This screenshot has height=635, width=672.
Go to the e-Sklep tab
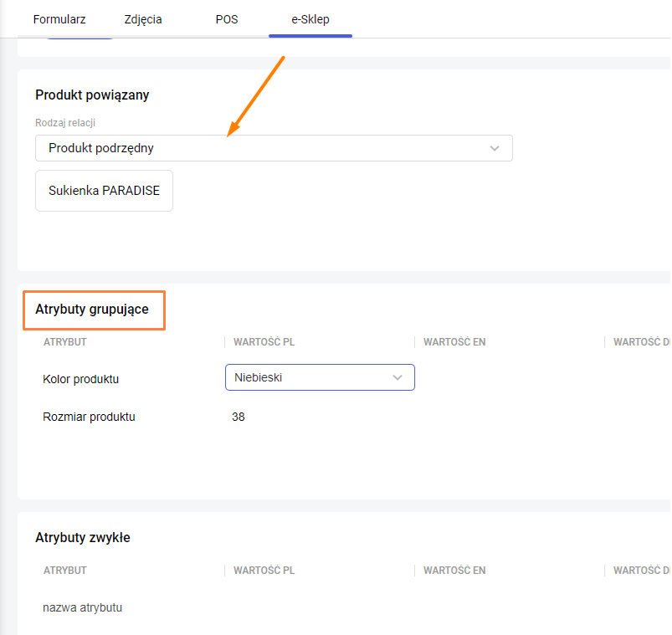[x=310, y=19]
